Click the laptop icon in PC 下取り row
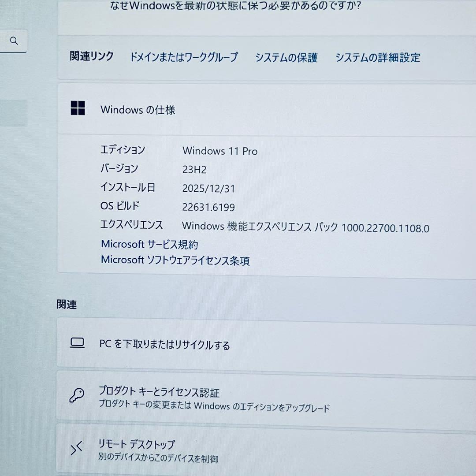This screenshot has height=476, width=476. point(78,342)
